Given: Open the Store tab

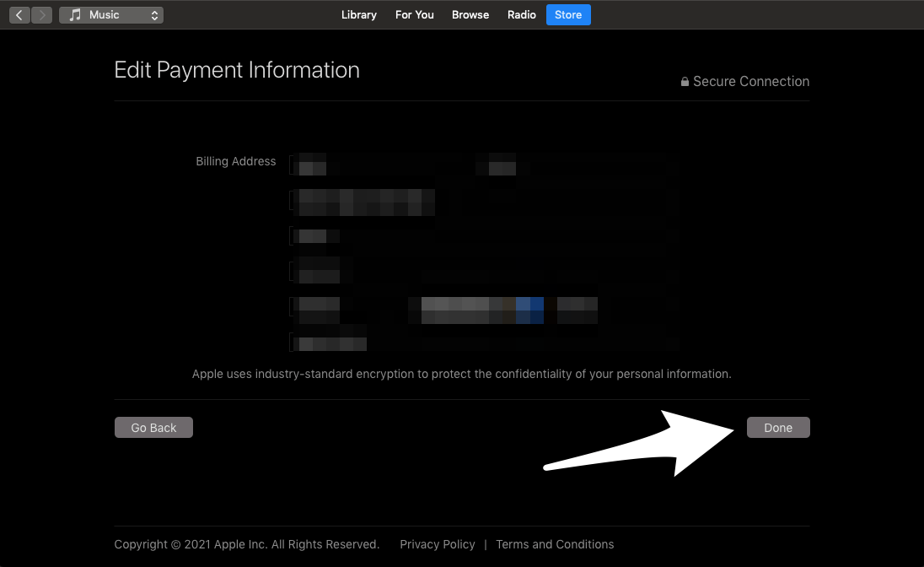Looking at the screenshot, I should coord(568,14).
